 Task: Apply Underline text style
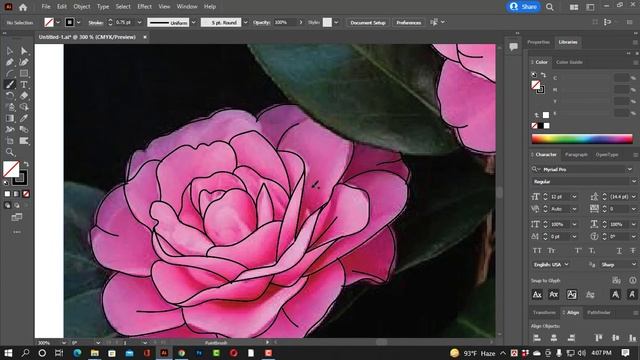coord(619,251)
